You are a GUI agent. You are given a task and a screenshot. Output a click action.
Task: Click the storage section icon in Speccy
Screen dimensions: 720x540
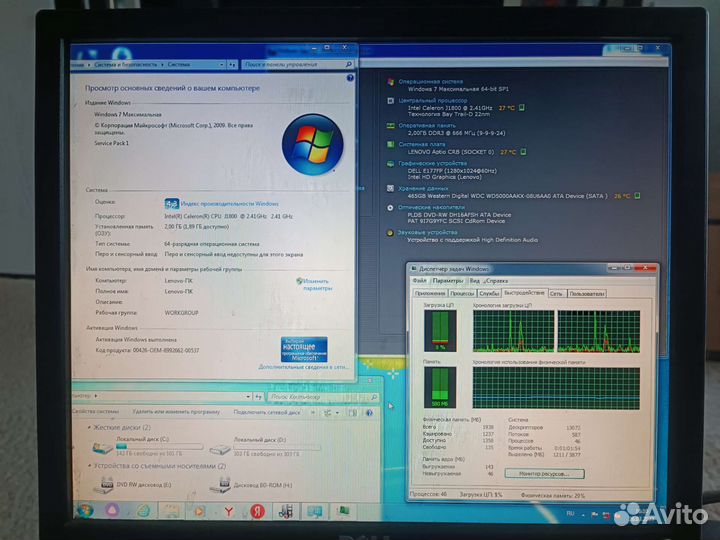coord(390,188)
